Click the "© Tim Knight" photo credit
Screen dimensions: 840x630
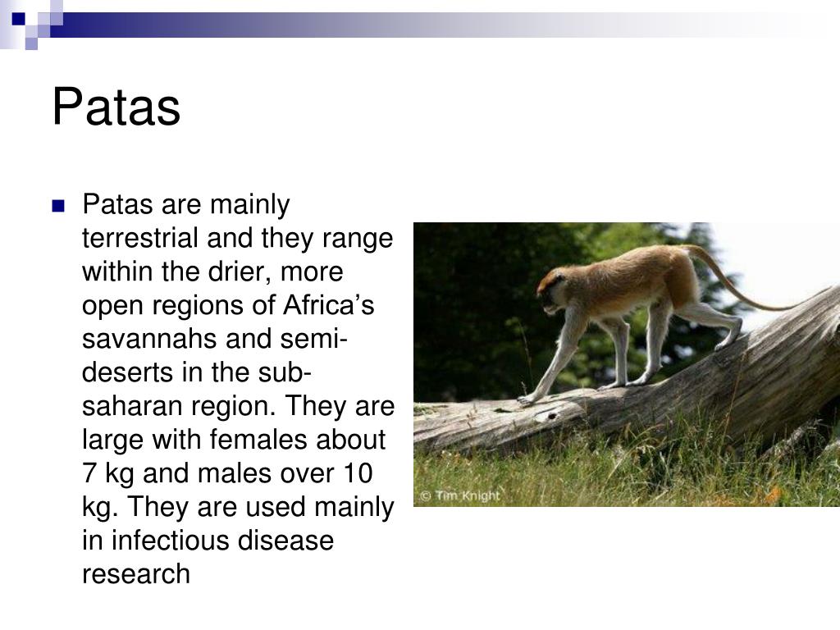(x=460, y=495)
